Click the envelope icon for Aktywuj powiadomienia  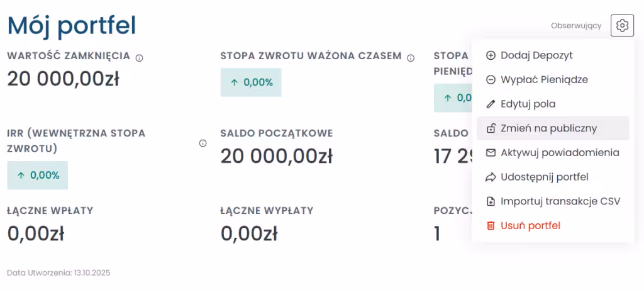491,153
